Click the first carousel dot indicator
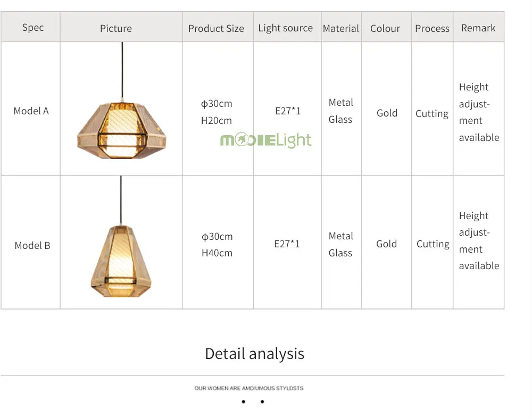 click(x=243, y=402)
